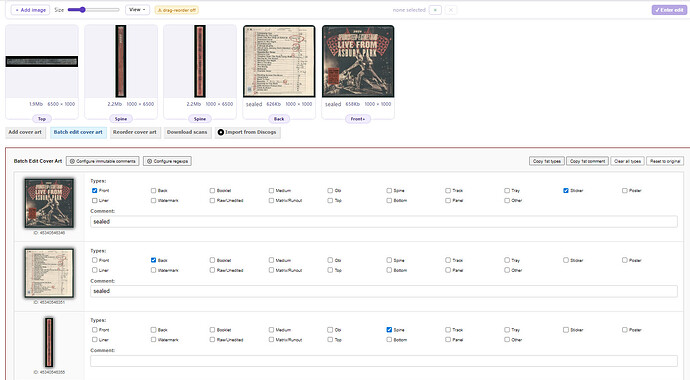Click the empty comment field of spine row
This screenshot has width=690, height=380.
[384, 361]
